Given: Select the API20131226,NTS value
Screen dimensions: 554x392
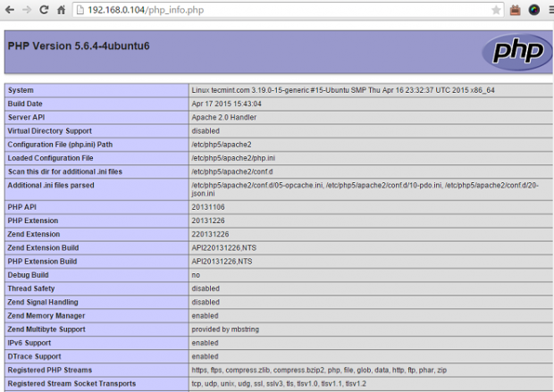Looking at the screenshot, I should pyautogui.click(x=222, y=262).
